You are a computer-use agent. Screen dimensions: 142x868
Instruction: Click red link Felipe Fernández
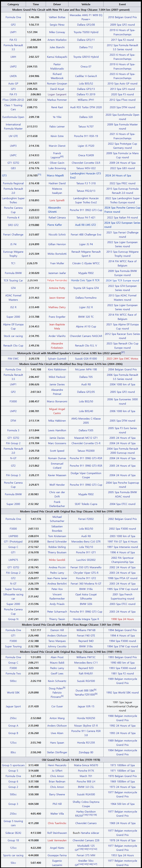coord(57,280)
